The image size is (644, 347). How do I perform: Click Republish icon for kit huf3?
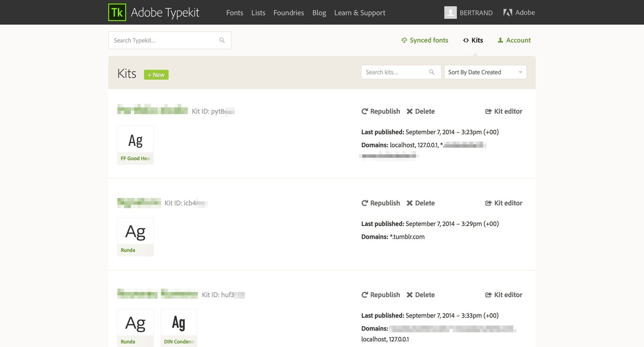pos(365,295)
